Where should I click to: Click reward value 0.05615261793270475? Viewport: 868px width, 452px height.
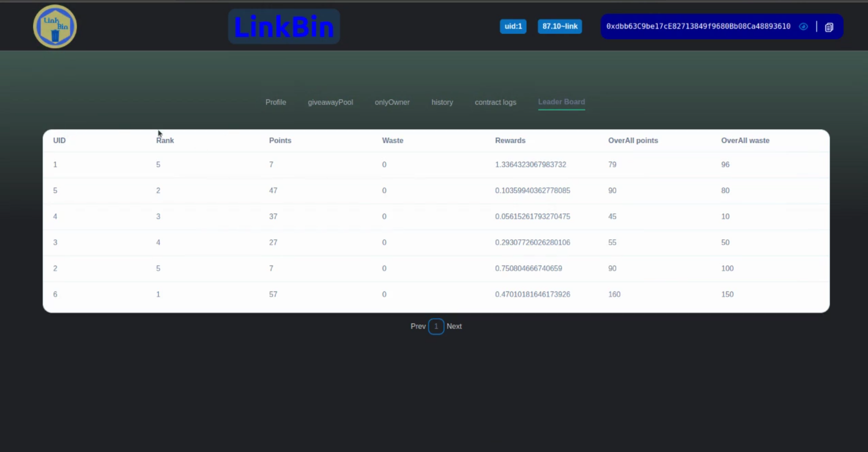pos(533,216)
